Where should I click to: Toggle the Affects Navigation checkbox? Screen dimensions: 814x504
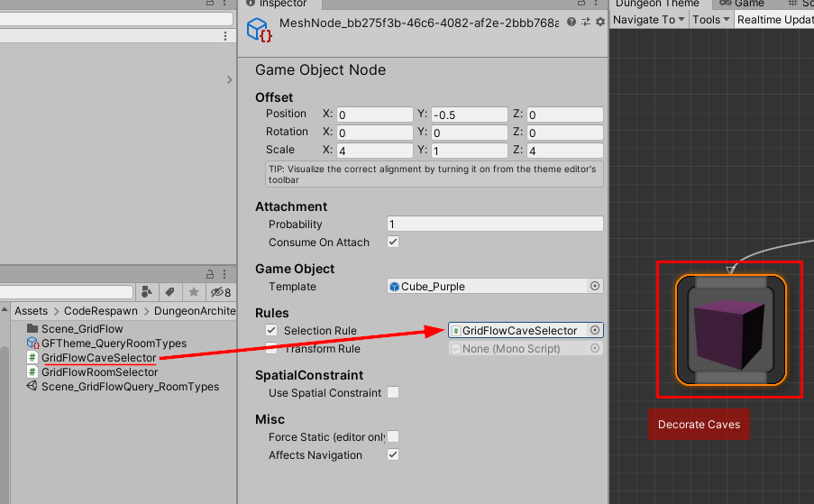pos(393,454)
